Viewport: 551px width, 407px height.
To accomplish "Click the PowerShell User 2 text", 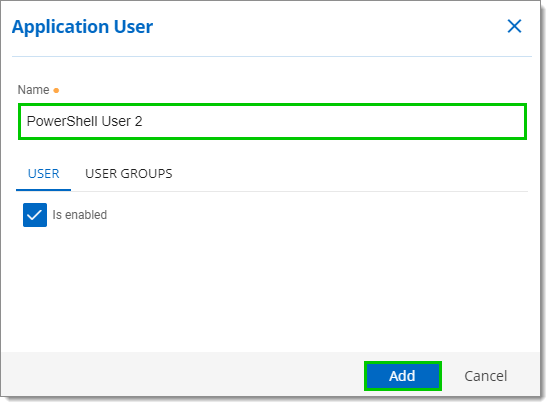I will [x=84, y=121].
